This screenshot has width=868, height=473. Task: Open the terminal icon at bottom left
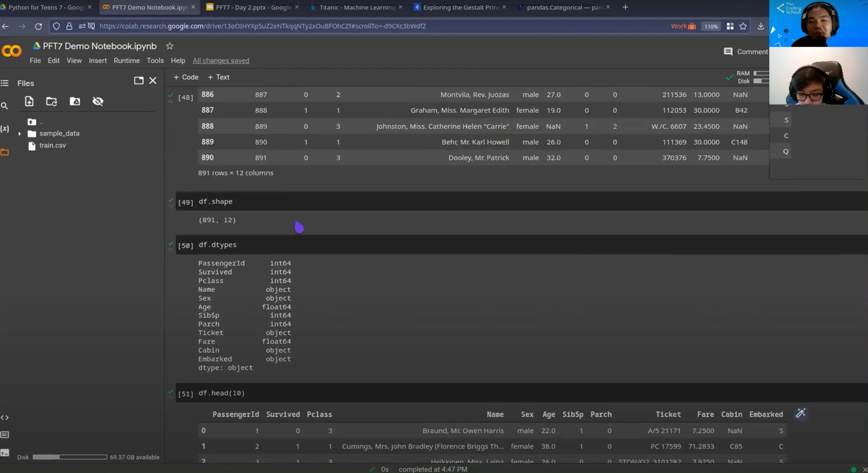click(x=5, y=453)
